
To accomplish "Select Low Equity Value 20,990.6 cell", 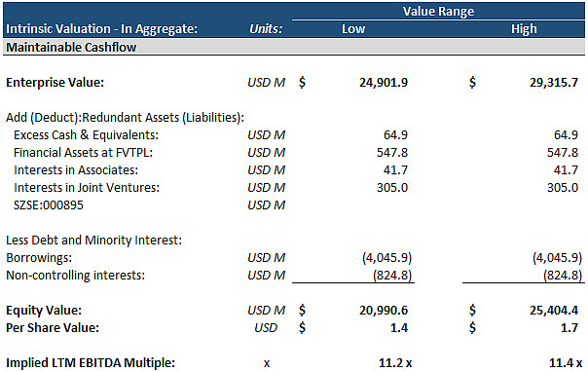I will [384, 311].
